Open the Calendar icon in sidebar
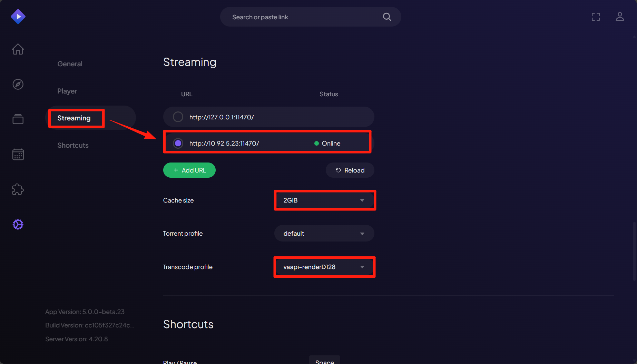637x364 pixels. [18, 154]
